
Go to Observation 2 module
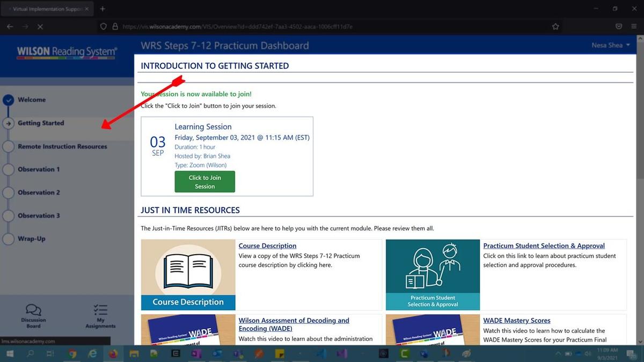(39, 192)
